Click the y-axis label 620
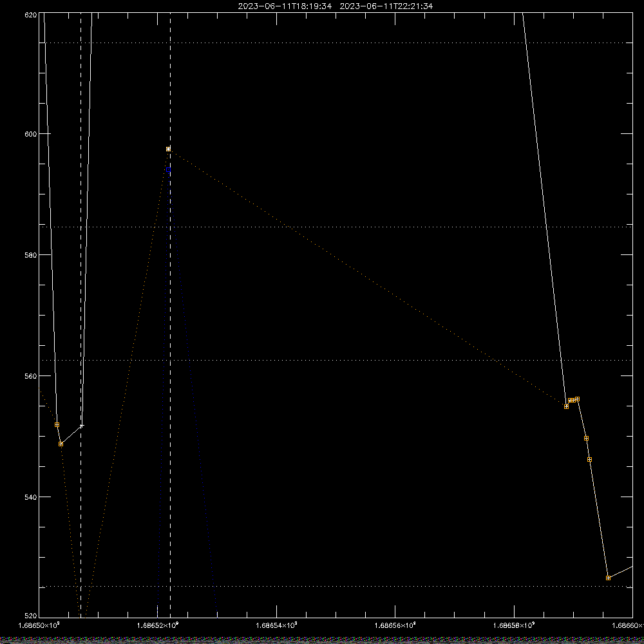Screen dimensions: 644x644 [x=31, y=14]
